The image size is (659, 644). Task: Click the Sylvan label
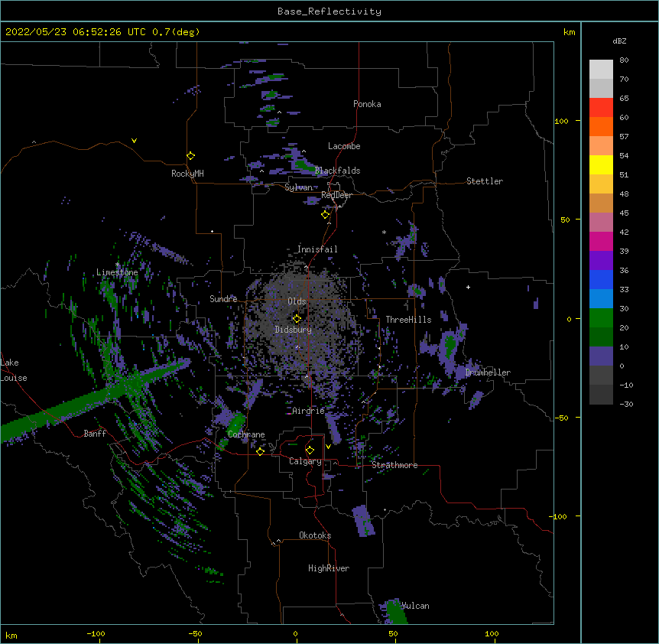pyautogui.click(x=298, y=187)
